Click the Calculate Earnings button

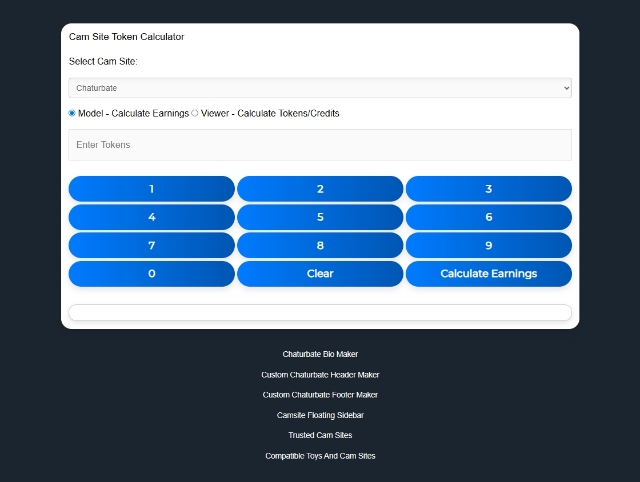(x=488, y=273)
